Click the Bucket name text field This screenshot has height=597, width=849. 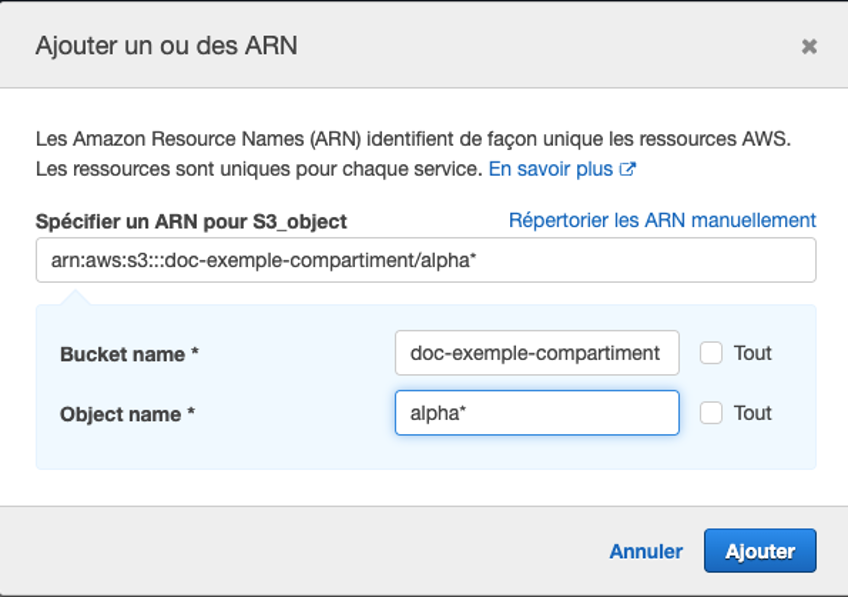pos(537,353)
